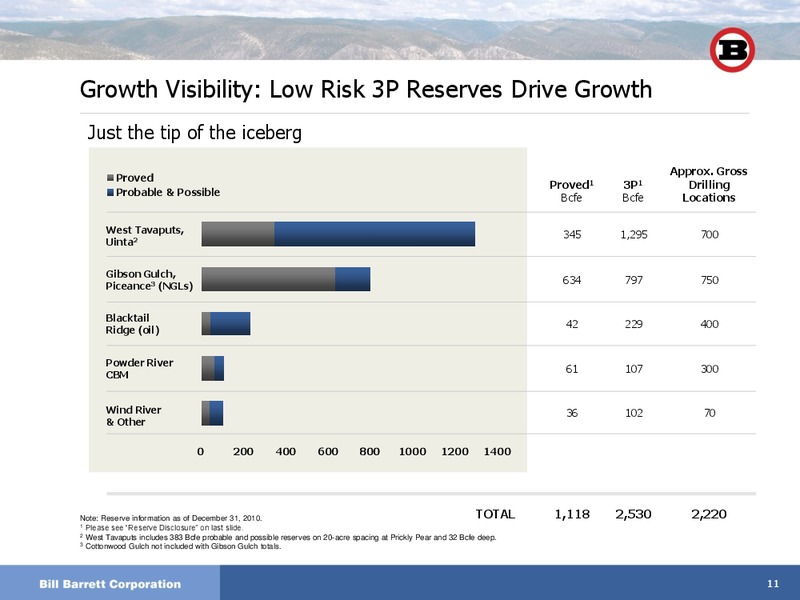Click the proved value 42

pyautogui.click(x=572, y=324)
